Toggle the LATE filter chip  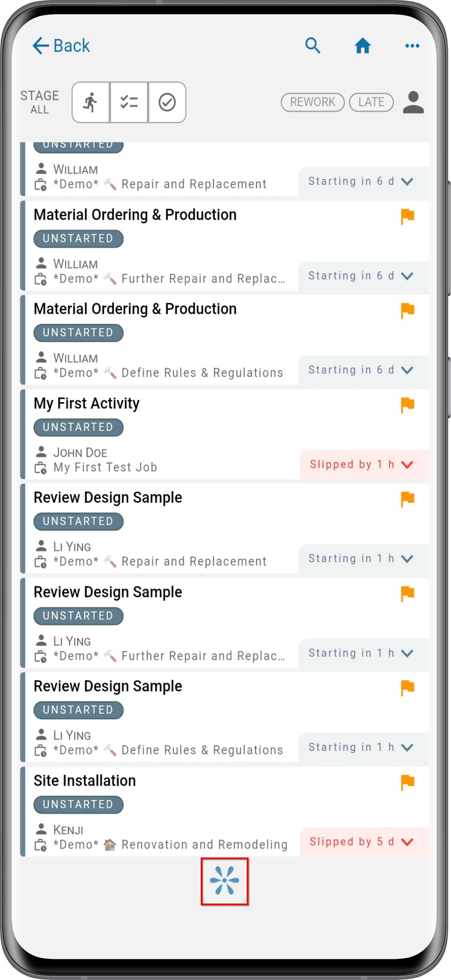pyautogui.click(x=371, y=102)
